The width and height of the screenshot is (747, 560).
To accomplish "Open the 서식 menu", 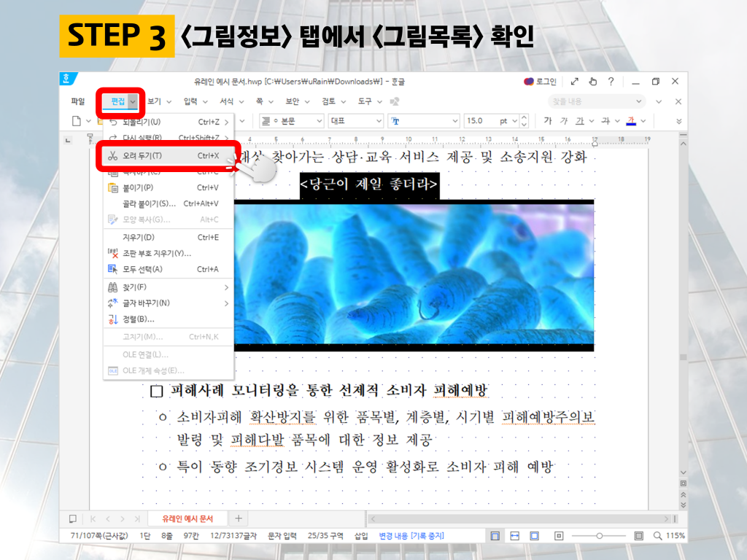I will click(227, 101).
